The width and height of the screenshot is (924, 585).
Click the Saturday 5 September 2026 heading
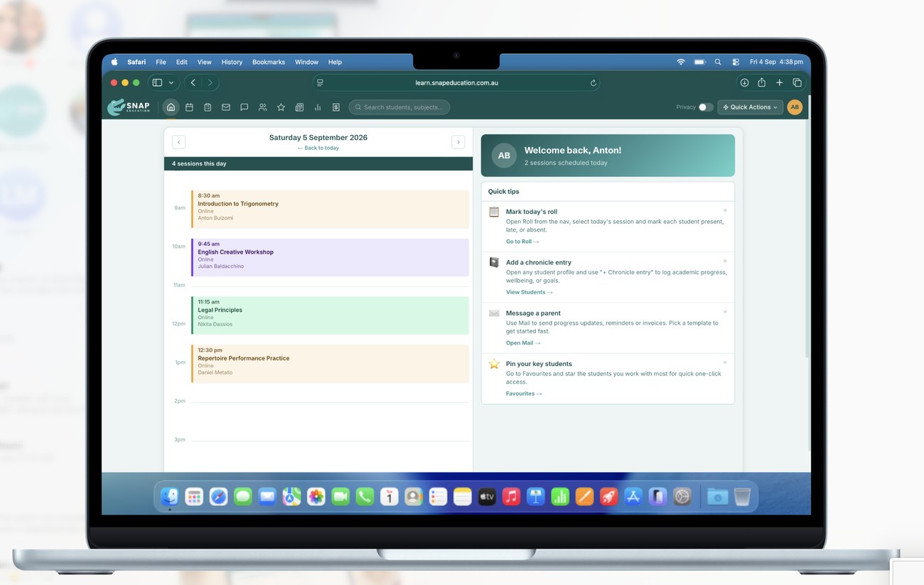tap(318, 138)
